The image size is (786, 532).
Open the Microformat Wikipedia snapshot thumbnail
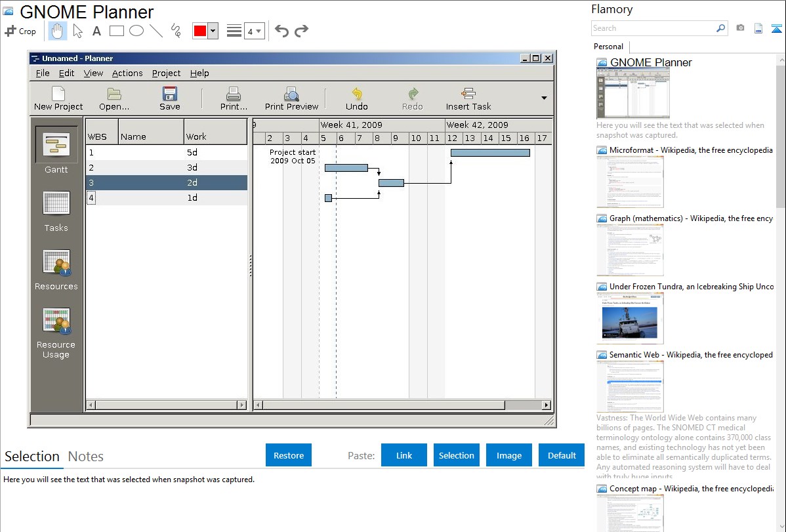coord(630,182)
